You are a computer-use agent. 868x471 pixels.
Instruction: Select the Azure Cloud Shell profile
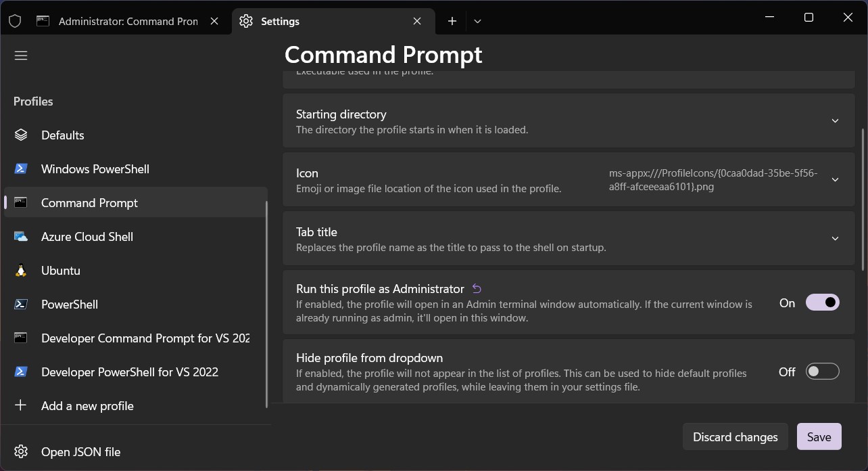[135, 237]
